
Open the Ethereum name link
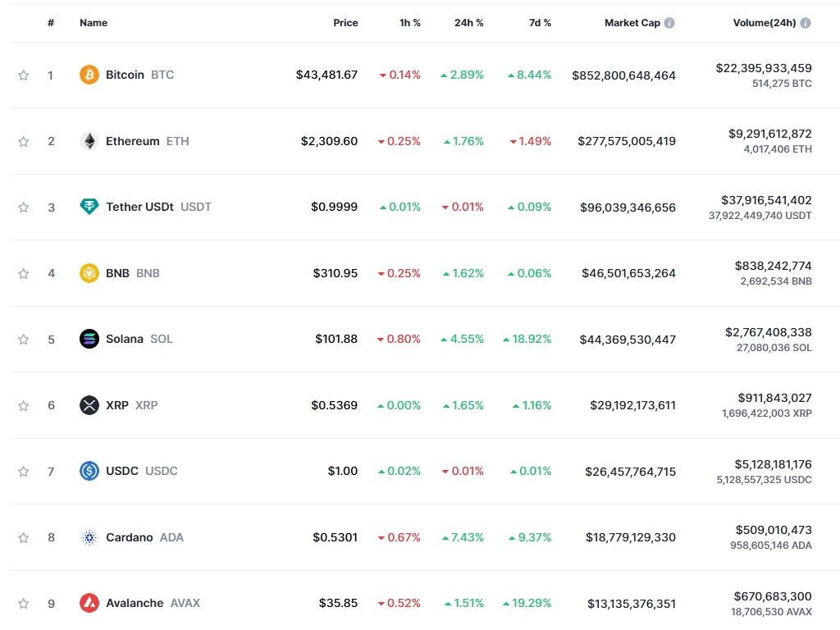(x=132, y=141)
